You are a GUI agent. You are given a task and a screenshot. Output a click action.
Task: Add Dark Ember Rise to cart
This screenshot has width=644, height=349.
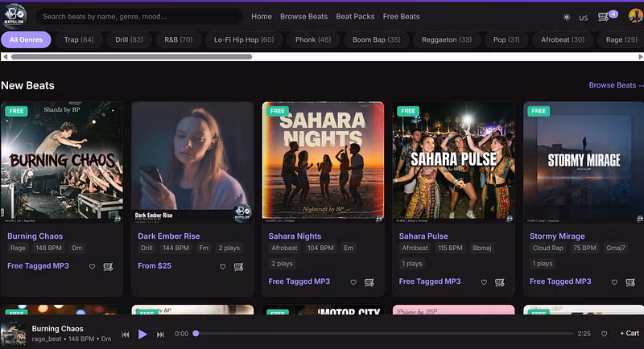pos(238,266)
